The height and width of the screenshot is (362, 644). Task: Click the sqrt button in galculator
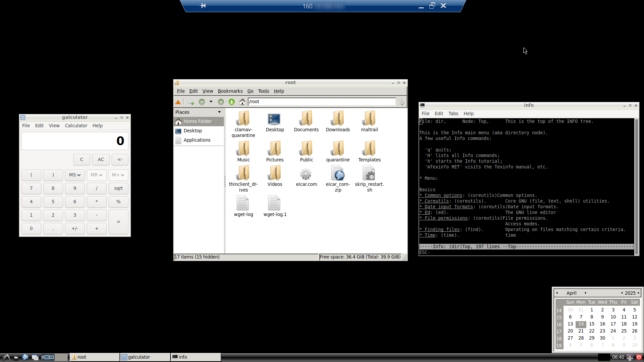tap(118, 188)
